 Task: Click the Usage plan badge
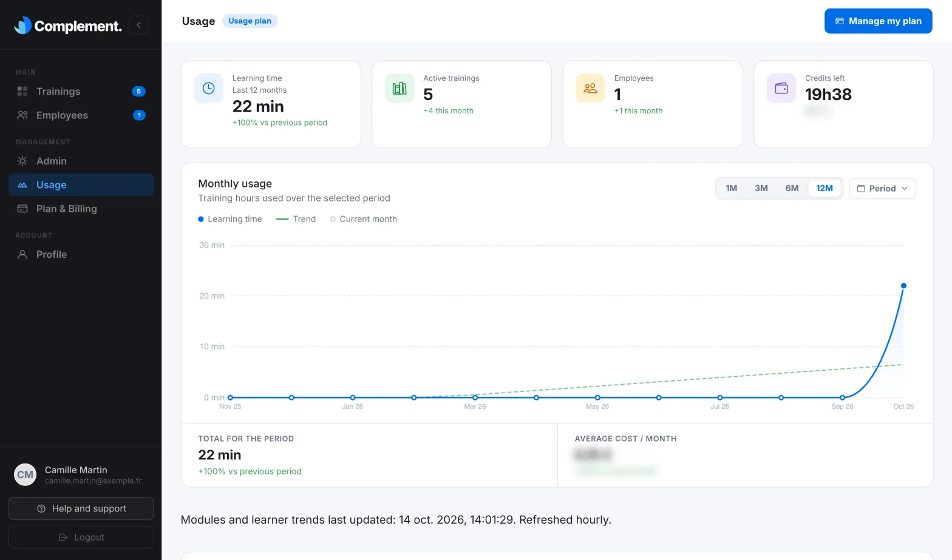click(250, 21)
